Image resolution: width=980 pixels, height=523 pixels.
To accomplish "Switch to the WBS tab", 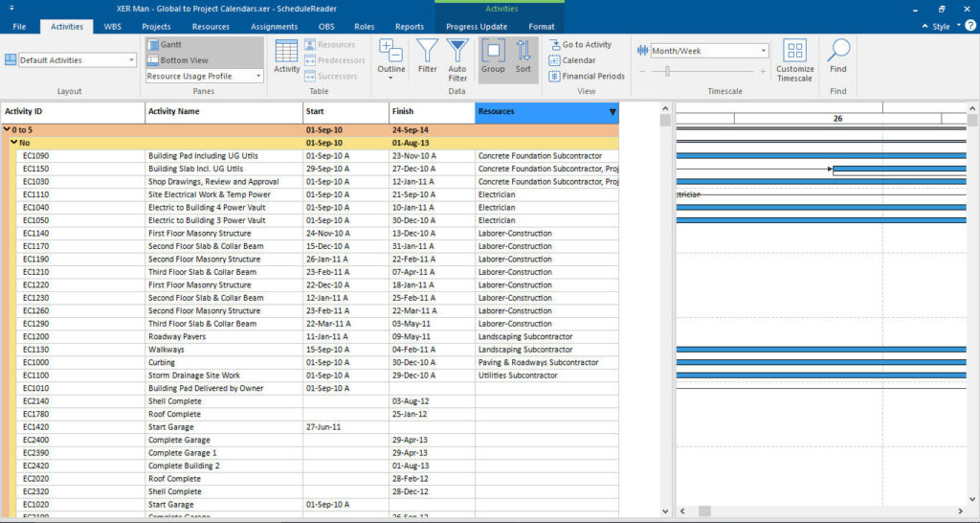I will pos(113,27).
